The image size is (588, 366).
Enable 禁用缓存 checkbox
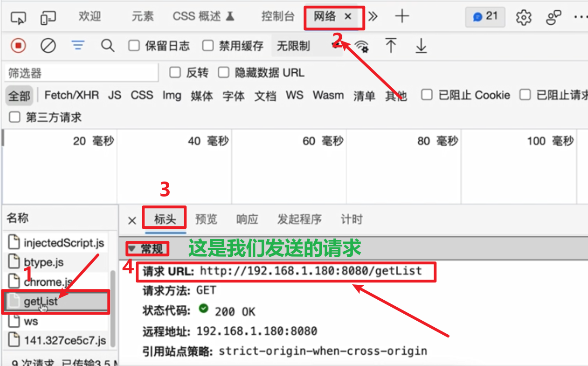coord(208,46)
